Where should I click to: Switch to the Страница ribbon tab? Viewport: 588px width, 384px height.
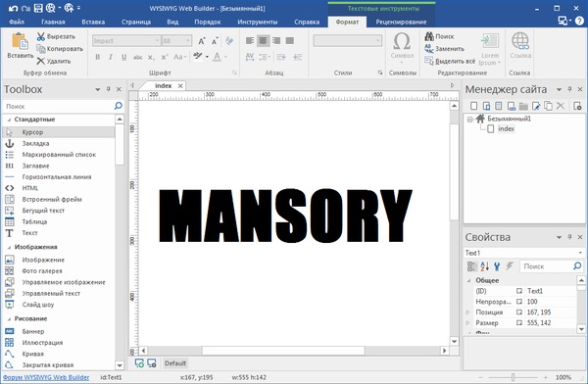[x=136, y=22]
